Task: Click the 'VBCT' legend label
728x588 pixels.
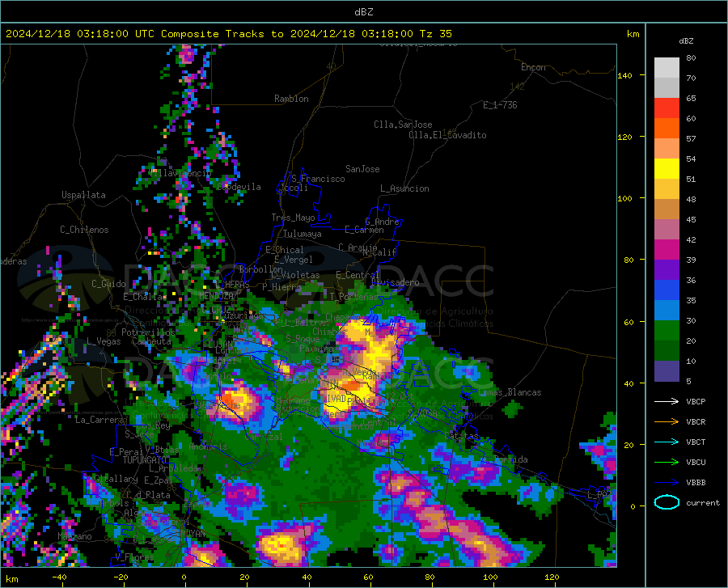Action: click(696, 442)
